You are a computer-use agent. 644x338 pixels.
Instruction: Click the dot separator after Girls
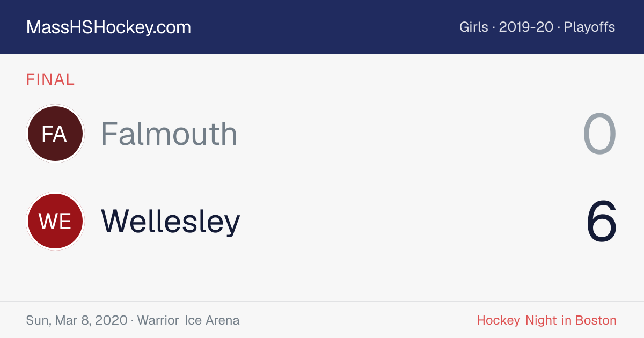[x=493, y=27]
